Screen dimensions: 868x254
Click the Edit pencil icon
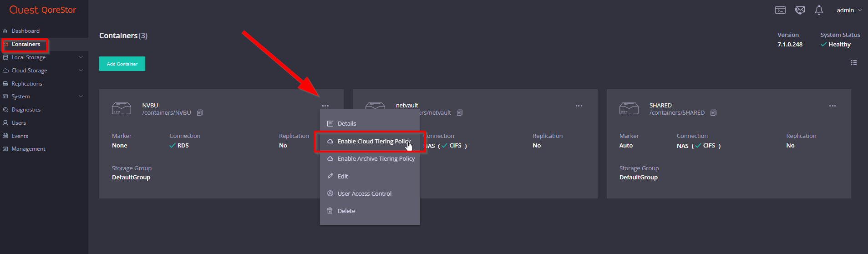pyautogui.click(x=330, y=176)
